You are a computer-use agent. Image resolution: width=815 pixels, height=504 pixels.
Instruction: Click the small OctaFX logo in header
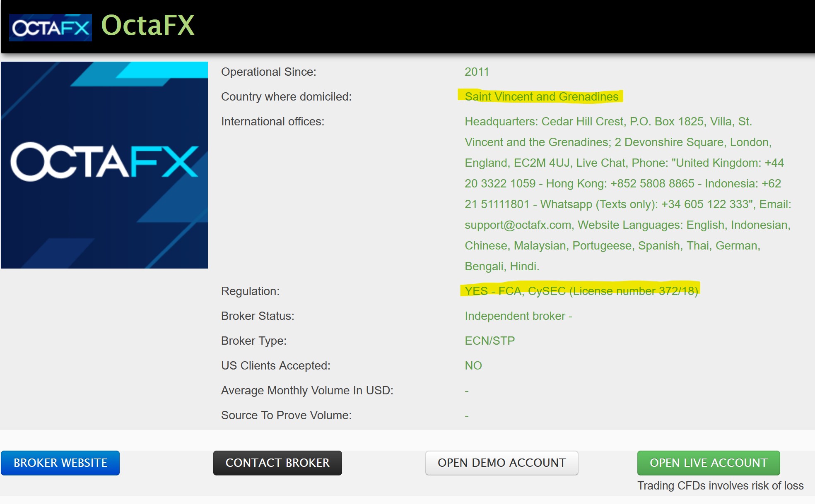point(51,28)
